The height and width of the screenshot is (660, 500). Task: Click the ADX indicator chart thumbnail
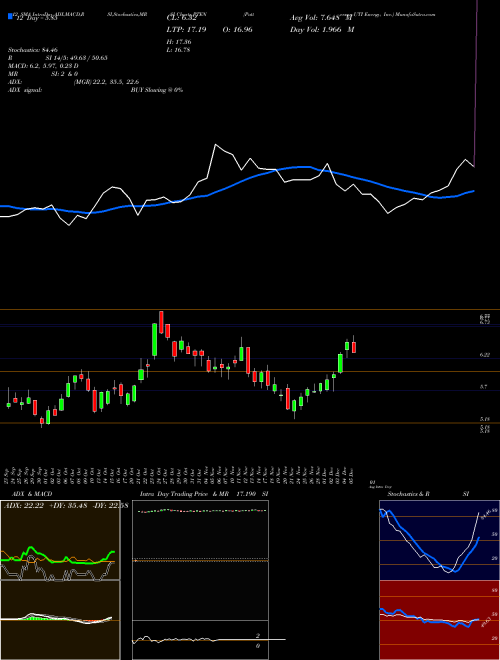click(60, 540)
